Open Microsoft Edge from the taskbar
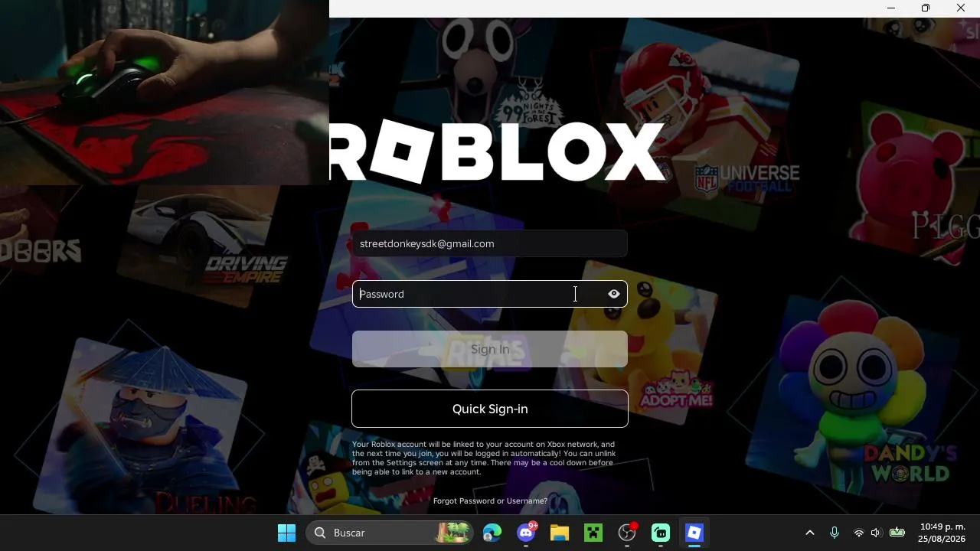The width and height of the screenshot is (980, 551). [492, 533]
